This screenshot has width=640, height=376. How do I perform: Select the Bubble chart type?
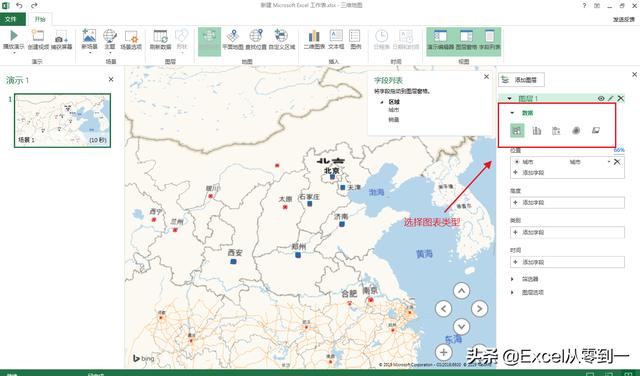pos(556,131)
